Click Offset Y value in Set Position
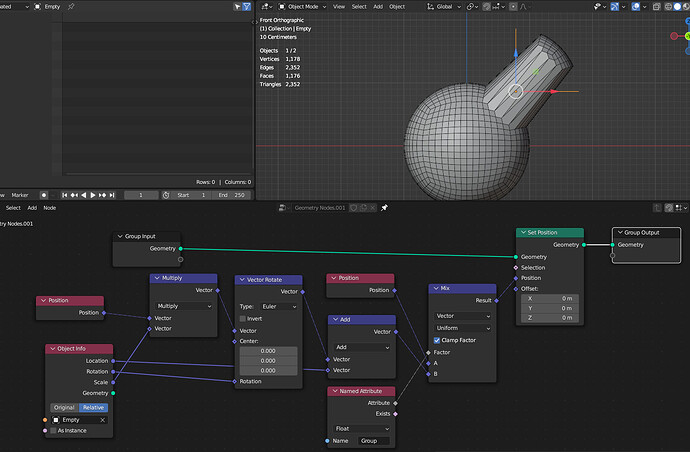Viewport: 690px width, 452px height. click(x=550, y=308)
